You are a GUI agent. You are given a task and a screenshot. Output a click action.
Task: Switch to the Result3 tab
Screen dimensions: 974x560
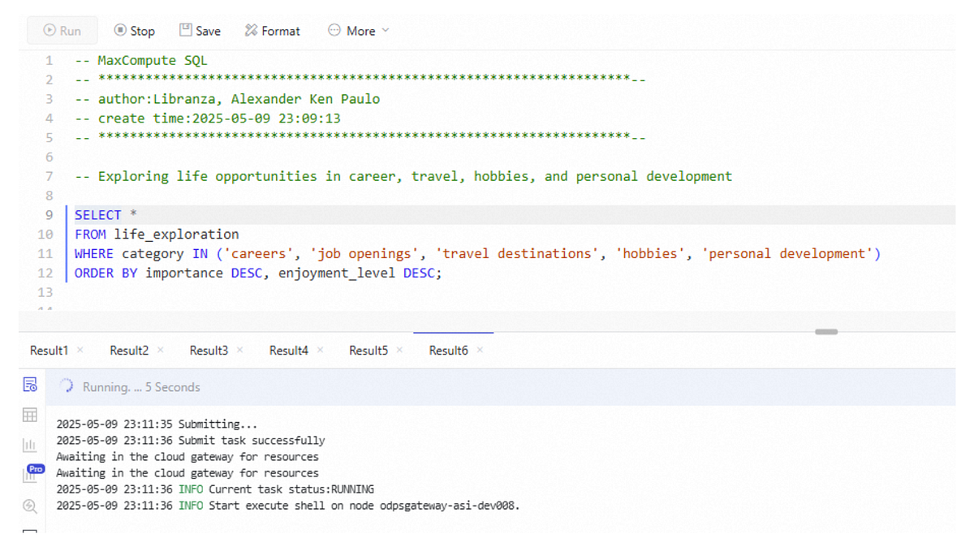click(x=209, y=351)
